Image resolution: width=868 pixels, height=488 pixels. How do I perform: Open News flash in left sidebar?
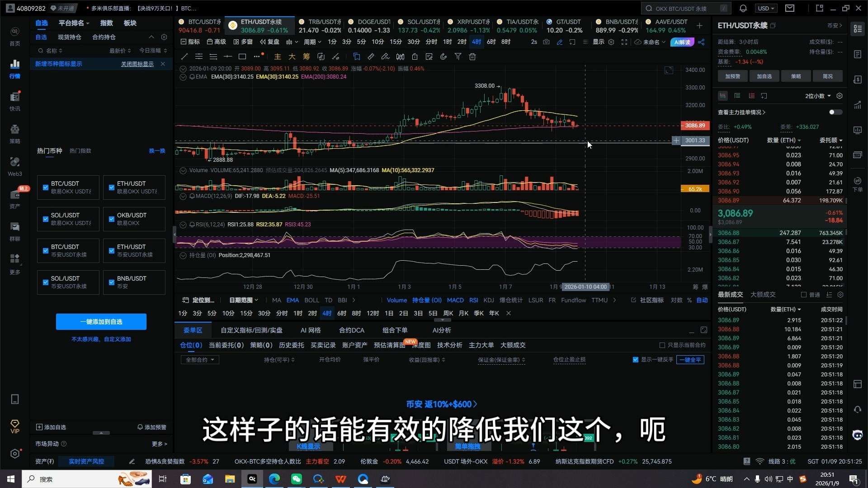15,102
